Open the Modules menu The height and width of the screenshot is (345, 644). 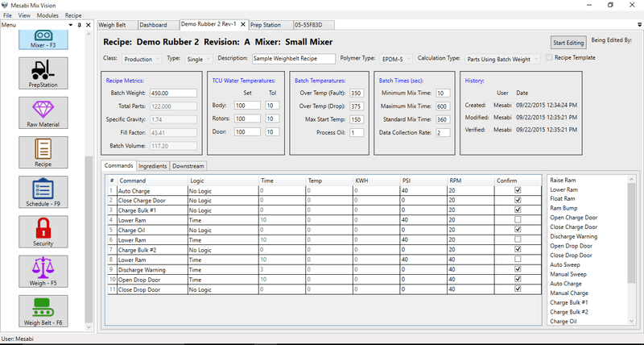[x=47, y=15]
